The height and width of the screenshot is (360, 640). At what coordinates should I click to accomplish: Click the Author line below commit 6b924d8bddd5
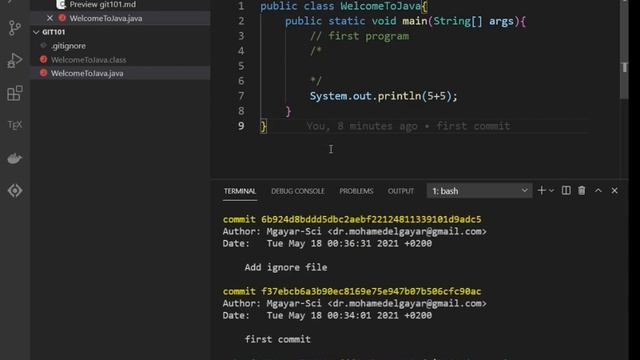point(354,231)
